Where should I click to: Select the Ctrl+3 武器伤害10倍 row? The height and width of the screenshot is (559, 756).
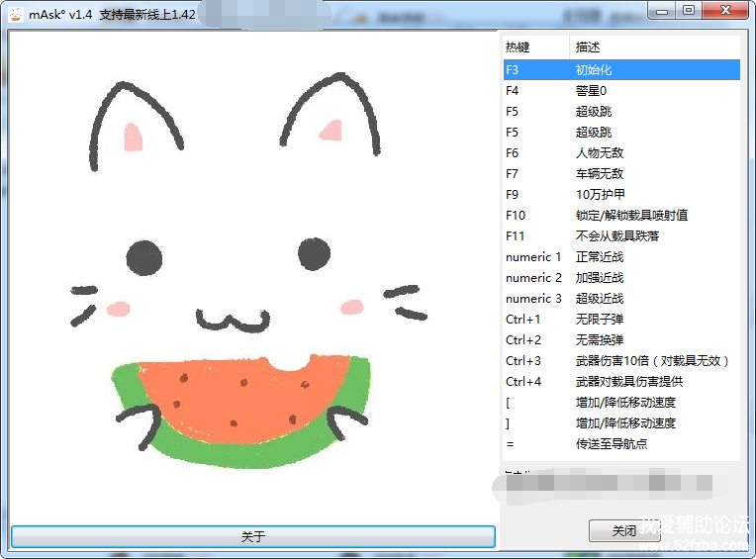(621, 360)
